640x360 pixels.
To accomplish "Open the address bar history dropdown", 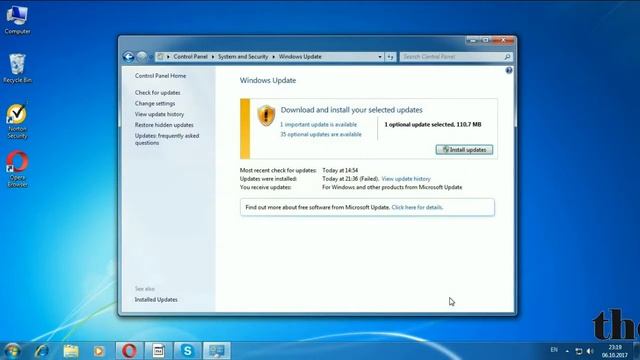I will (380, 57).
